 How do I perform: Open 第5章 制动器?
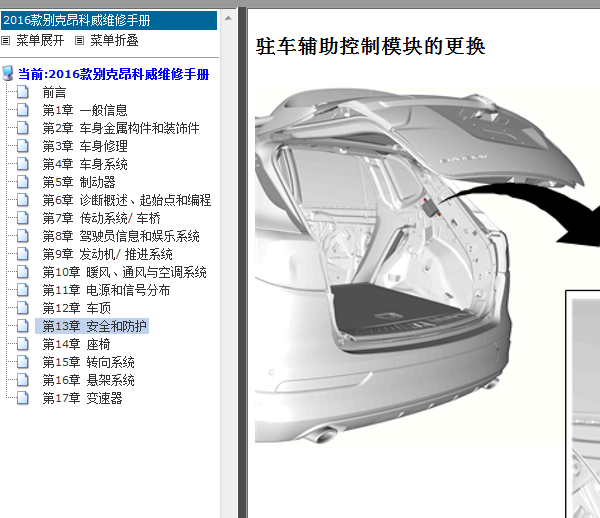78,182
